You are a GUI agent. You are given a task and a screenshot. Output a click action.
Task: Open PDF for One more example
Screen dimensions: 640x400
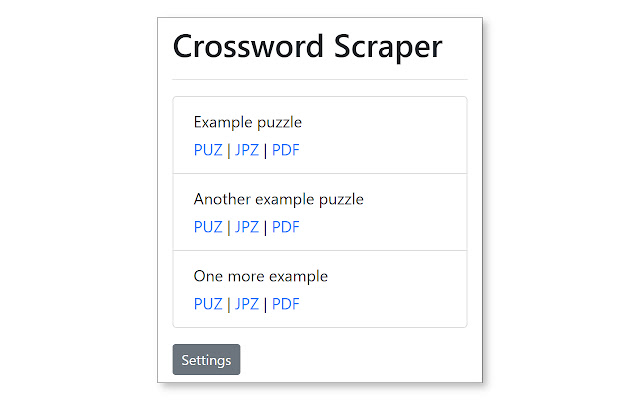(x=285, y=304)
